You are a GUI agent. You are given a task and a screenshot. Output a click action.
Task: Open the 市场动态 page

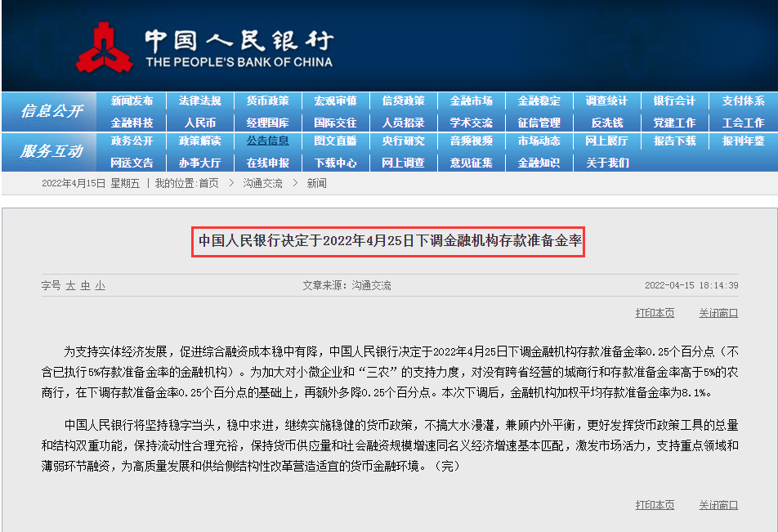click(539, 141)
